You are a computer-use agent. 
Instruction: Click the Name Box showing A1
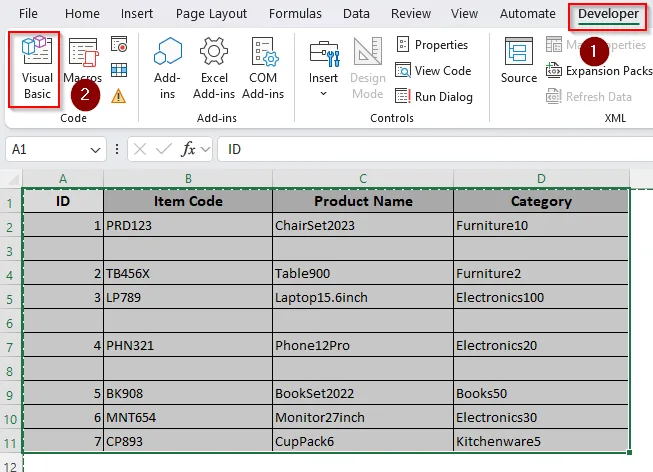56,149
